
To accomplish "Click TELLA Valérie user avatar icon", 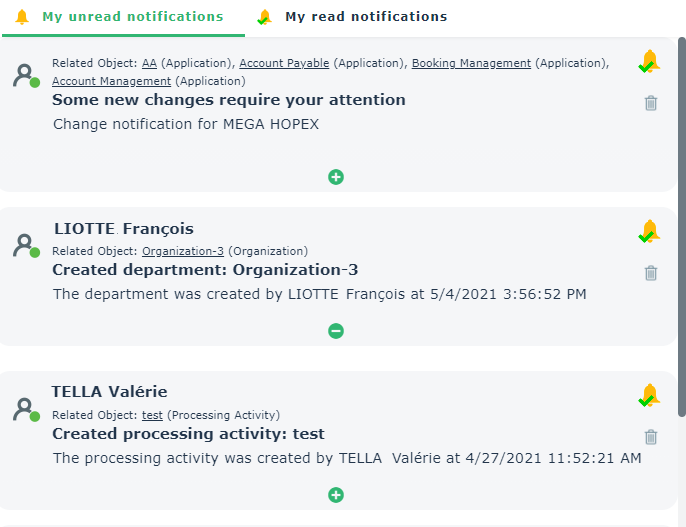I will pyautogui.click(x=25, y=409).
